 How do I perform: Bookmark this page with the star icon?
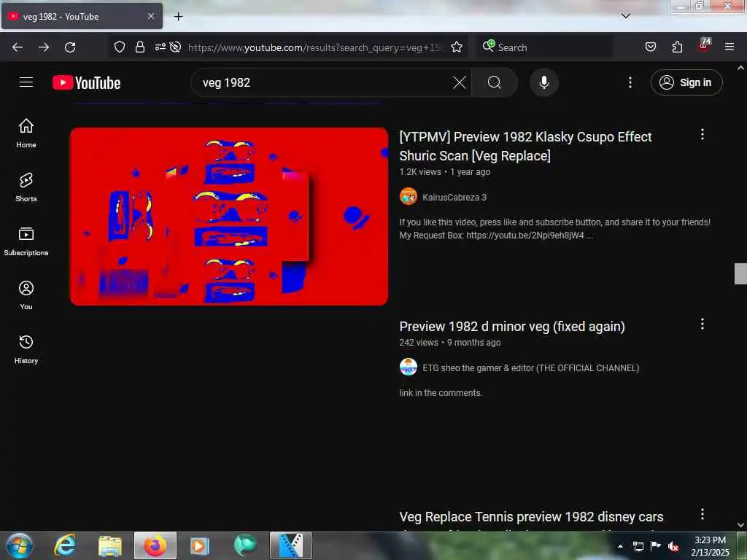(457, 47)
